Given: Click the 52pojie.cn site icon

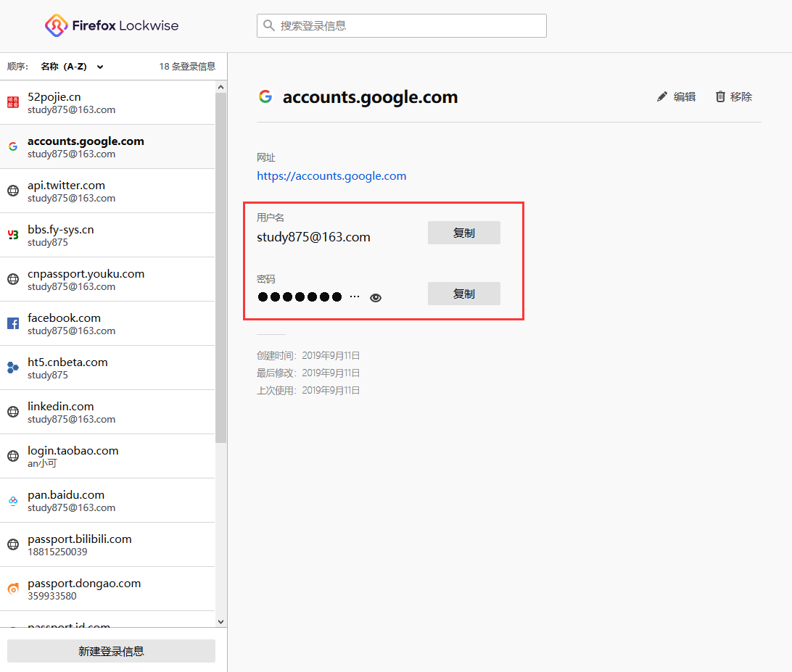Looking at the screenshot, I should coord(12,102).
